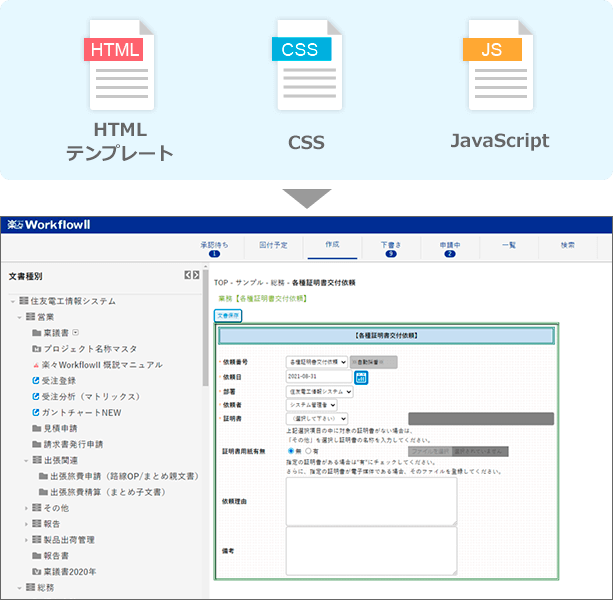This screenshot has height=600, width=613.
Task: Open the 証明書 selection dropdown
Action: (317, 419)
